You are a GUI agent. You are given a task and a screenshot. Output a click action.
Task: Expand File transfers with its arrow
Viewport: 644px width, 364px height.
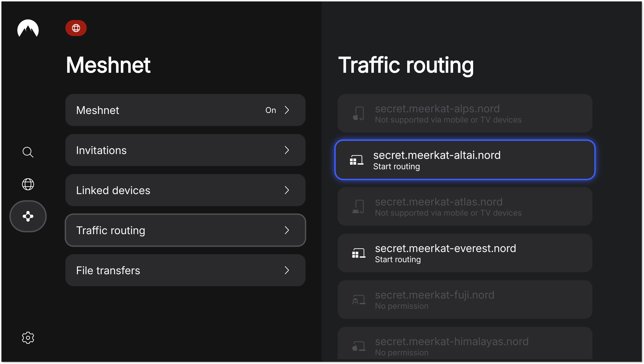tap(287, 270)
